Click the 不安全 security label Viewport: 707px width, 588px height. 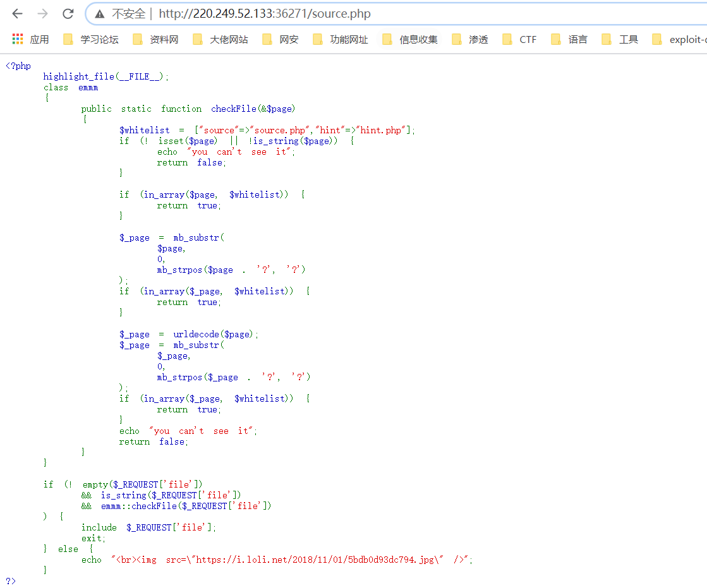click(128, 14)
